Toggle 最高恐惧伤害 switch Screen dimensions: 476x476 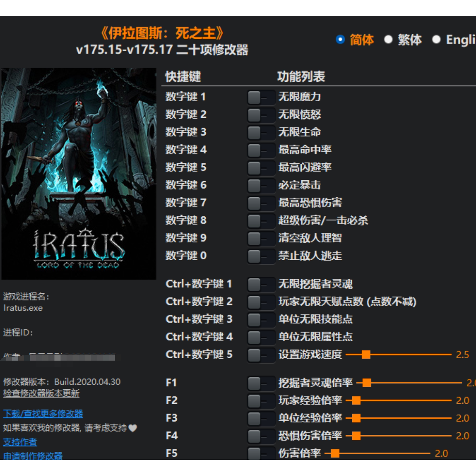[261, 203]
